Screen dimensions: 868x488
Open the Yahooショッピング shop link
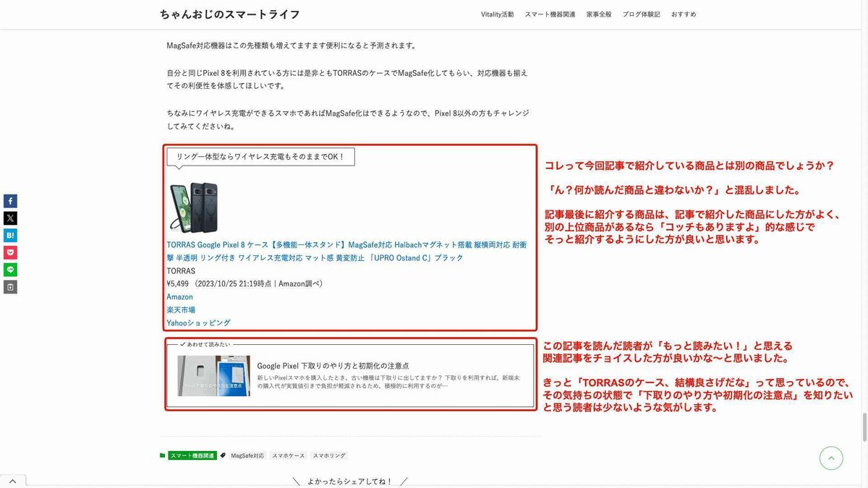coord(198,322)
